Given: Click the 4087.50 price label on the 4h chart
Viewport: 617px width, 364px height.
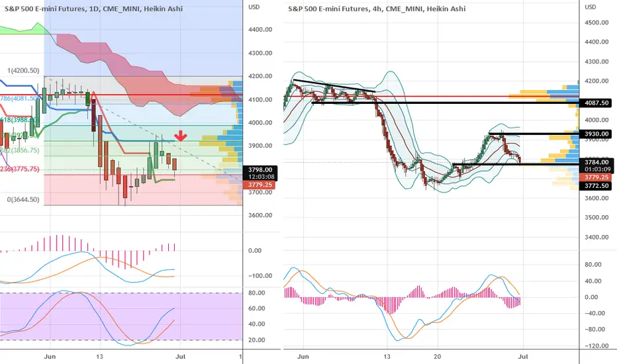Looking at the screenshot, I should click(596, 103).
